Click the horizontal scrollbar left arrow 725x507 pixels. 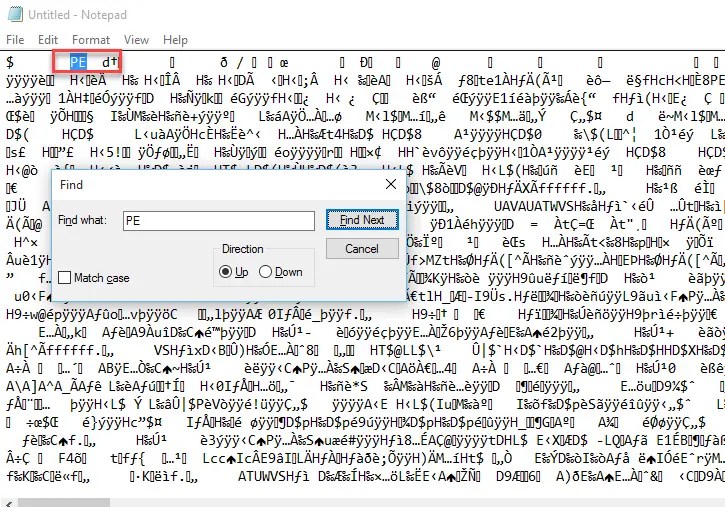tap(8, 503)
